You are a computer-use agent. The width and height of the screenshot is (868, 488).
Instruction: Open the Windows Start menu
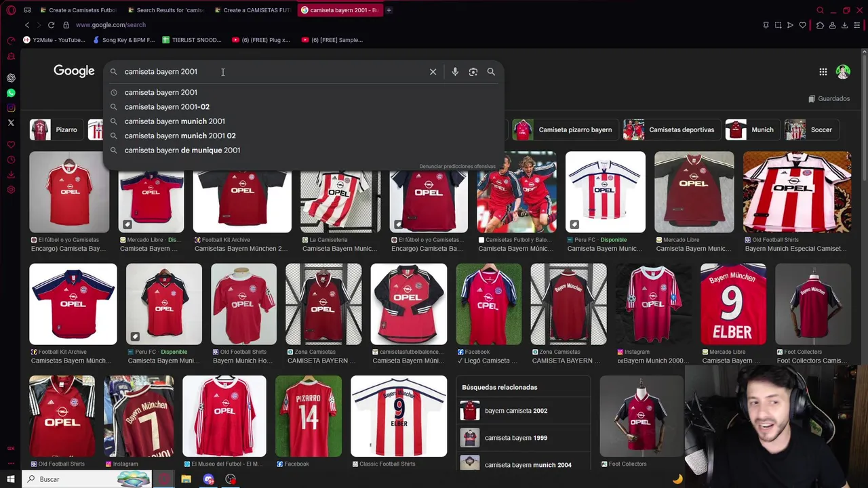click(x=11, y=479)
